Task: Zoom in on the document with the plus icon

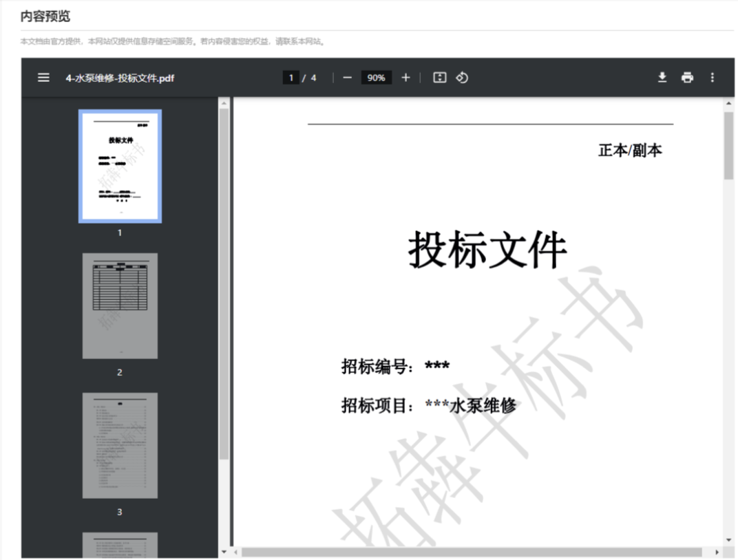Action: [x=405, y=78]
